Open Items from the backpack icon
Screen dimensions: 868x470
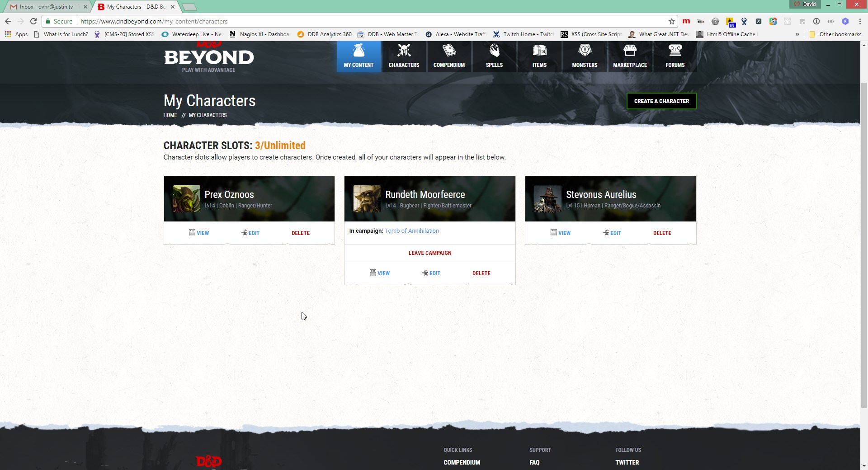coord(539,50)
